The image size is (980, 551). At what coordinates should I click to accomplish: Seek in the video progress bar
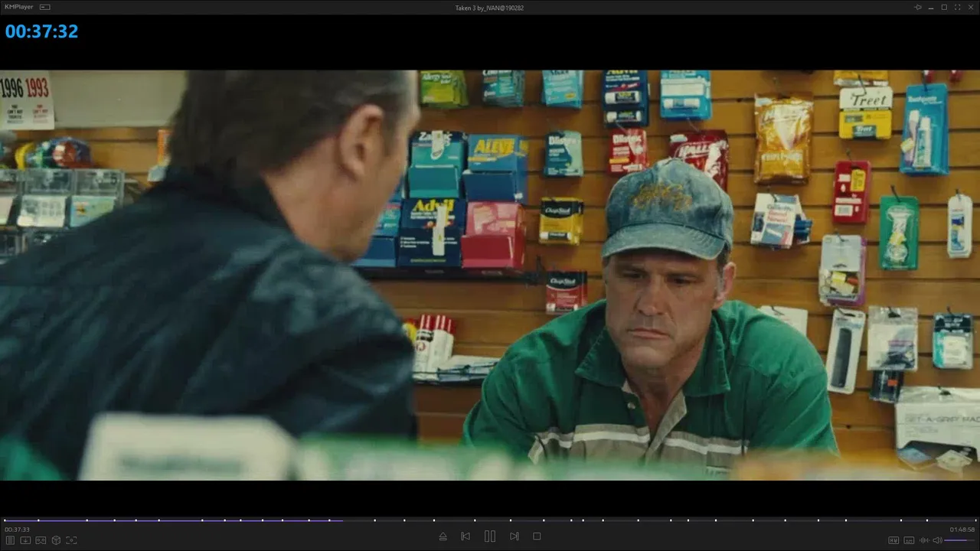pos(490,520)
